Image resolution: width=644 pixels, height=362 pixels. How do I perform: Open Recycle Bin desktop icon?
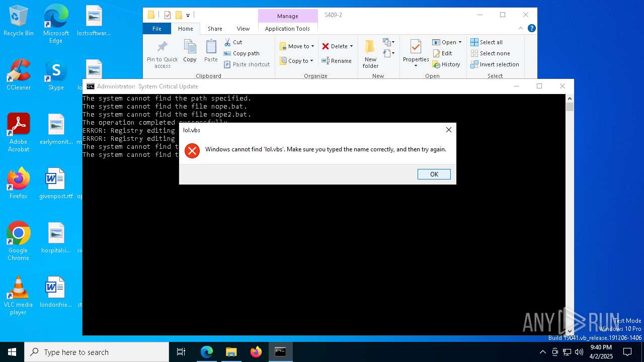click(x=19, y=21)
